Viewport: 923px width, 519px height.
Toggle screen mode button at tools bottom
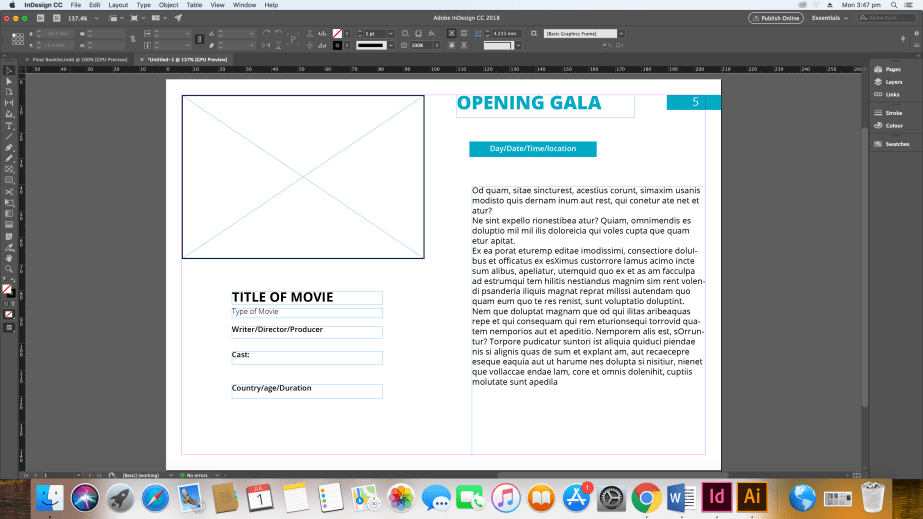[x=9, y=328]
